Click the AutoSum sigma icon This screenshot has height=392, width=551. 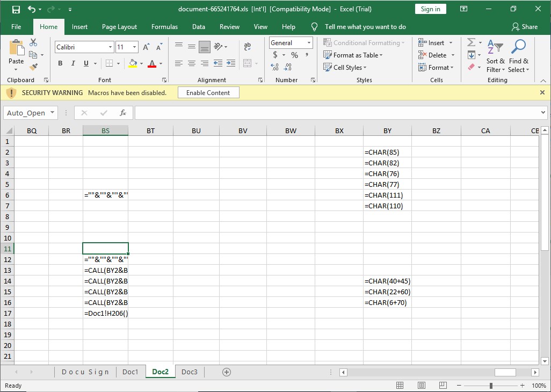tap(471, 42)
